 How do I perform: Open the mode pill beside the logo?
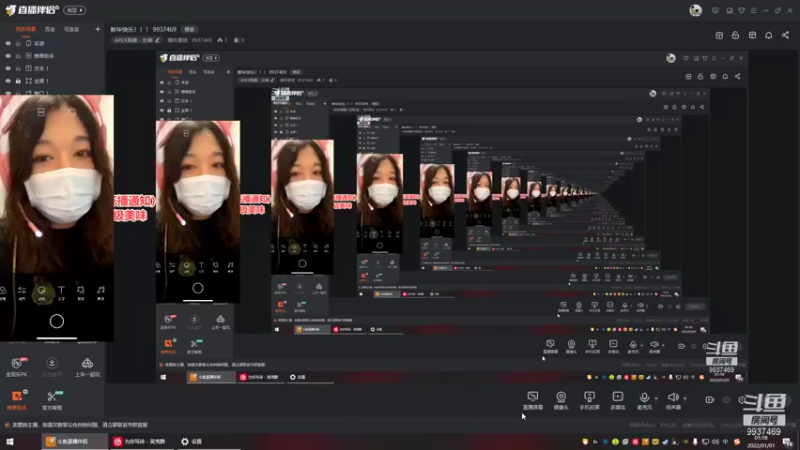click(74, 10)
